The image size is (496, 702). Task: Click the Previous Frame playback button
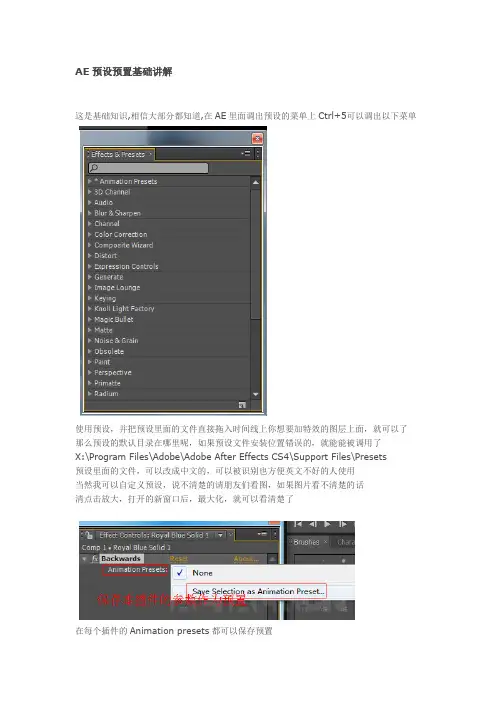point(313,524)
